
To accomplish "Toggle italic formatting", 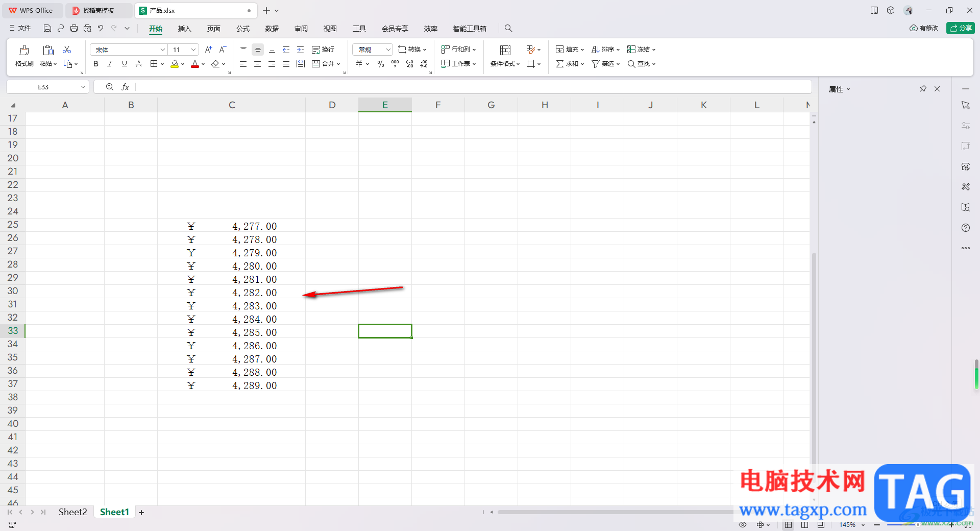I will point(110,64).
